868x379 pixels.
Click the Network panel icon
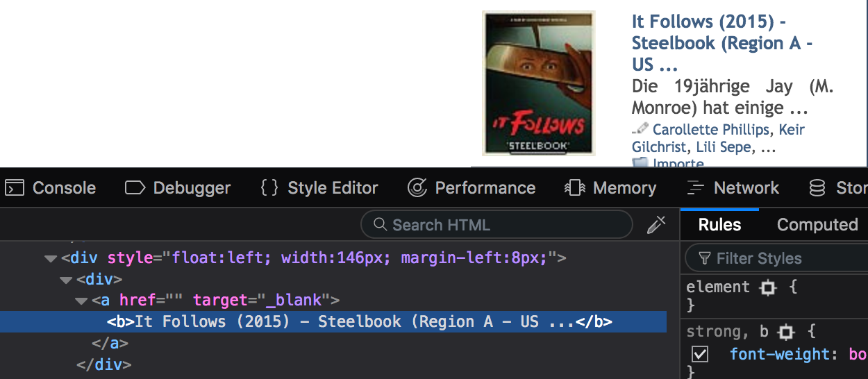click(x=696, y=188)
